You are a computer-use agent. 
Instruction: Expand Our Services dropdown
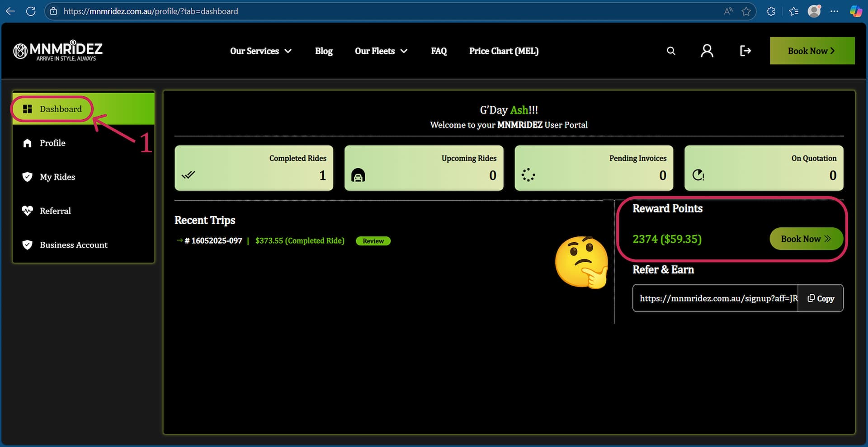tap(261, 51)
